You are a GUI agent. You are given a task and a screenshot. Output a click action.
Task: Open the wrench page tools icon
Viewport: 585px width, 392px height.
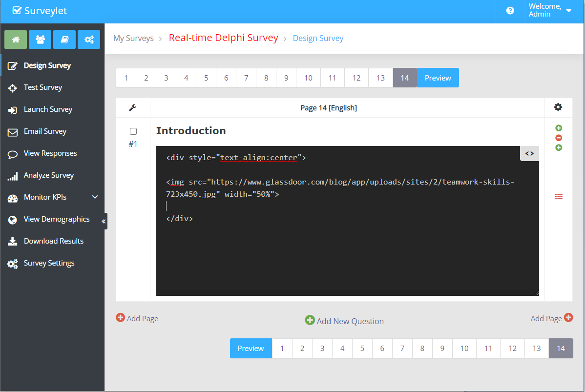pyautogui.click(x=132, y=108)
